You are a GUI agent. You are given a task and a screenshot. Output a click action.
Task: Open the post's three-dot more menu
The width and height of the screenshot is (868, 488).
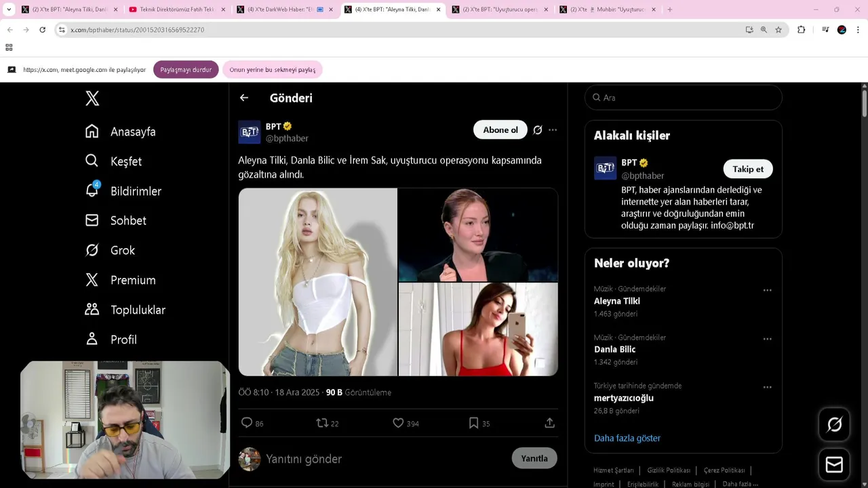pyautogui.click(x=553, y=129)
